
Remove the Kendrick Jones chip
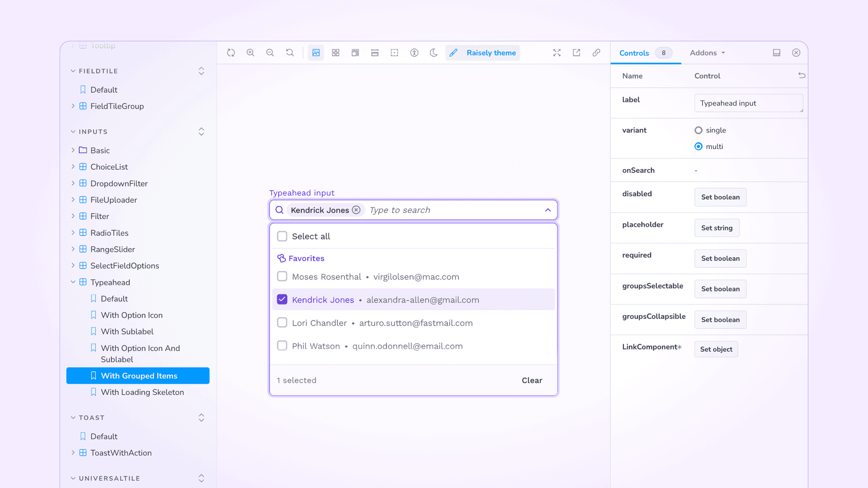356,210
